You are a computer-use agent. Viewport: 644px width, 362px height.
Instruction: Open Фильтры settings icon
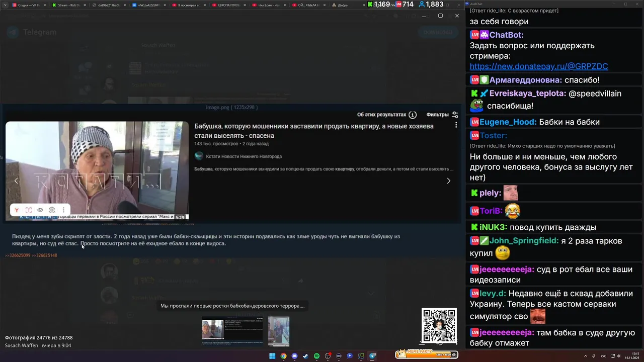click(455, 115)
